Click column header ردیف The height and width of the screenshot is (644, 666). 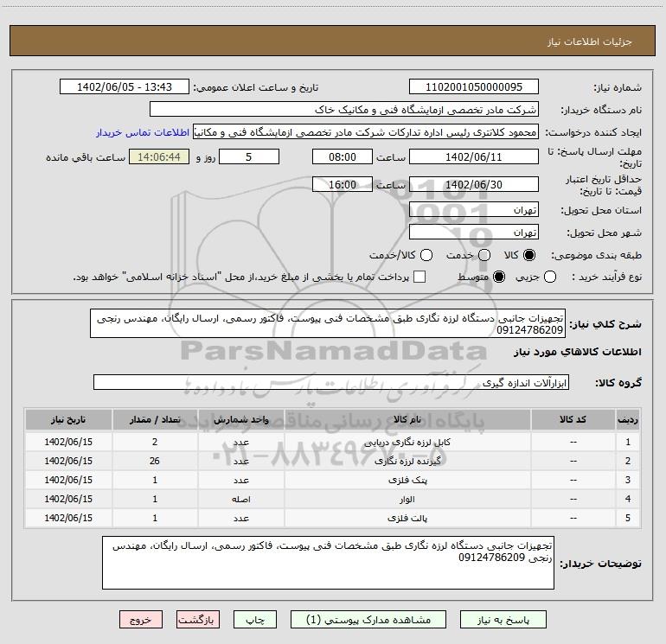click(x=628, y=419)
